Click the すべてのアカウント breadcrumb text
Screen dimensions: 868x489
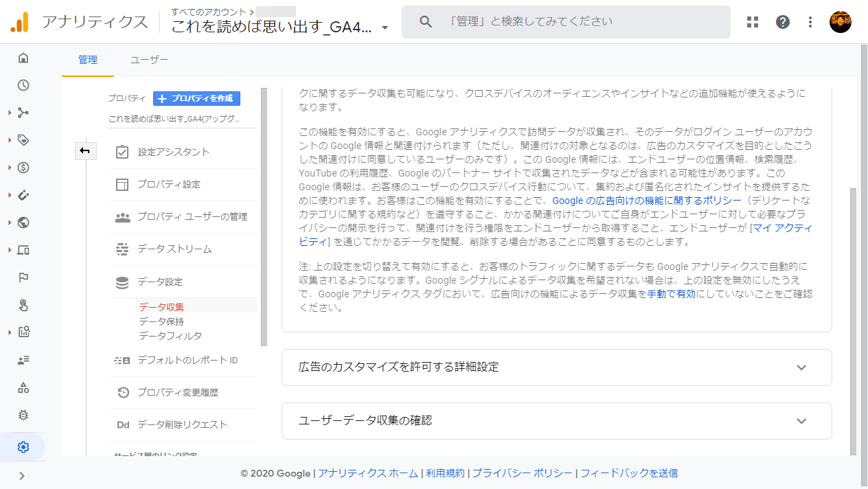click(x=209, y=11)
